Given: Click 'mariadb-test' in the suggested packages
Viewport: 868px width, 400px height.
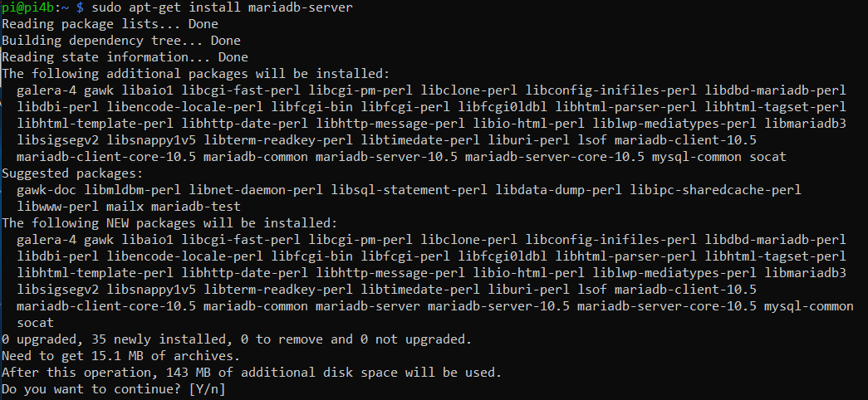Looking at the screenshot, I should (196, 207).
